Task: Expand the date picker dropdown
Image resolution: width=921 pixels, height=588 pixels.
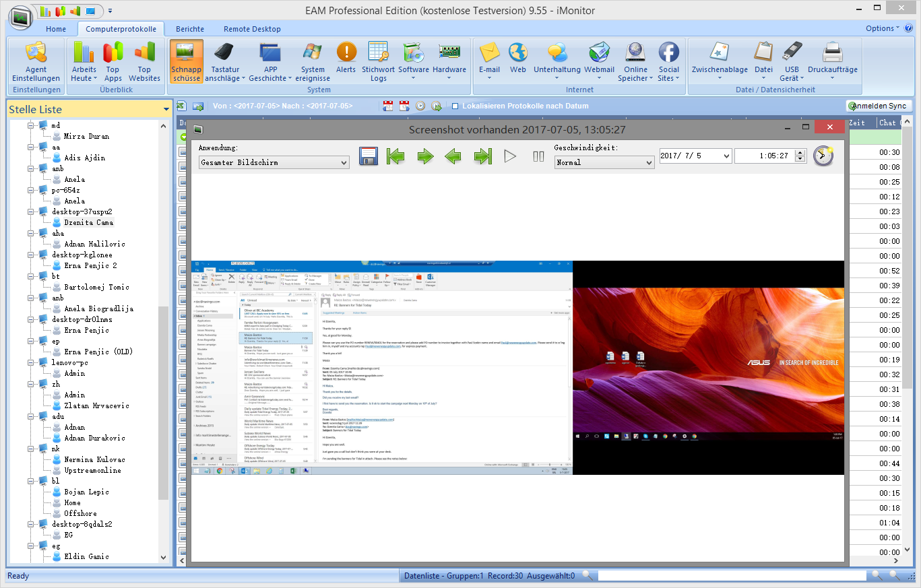Action: tap(726, 156)
